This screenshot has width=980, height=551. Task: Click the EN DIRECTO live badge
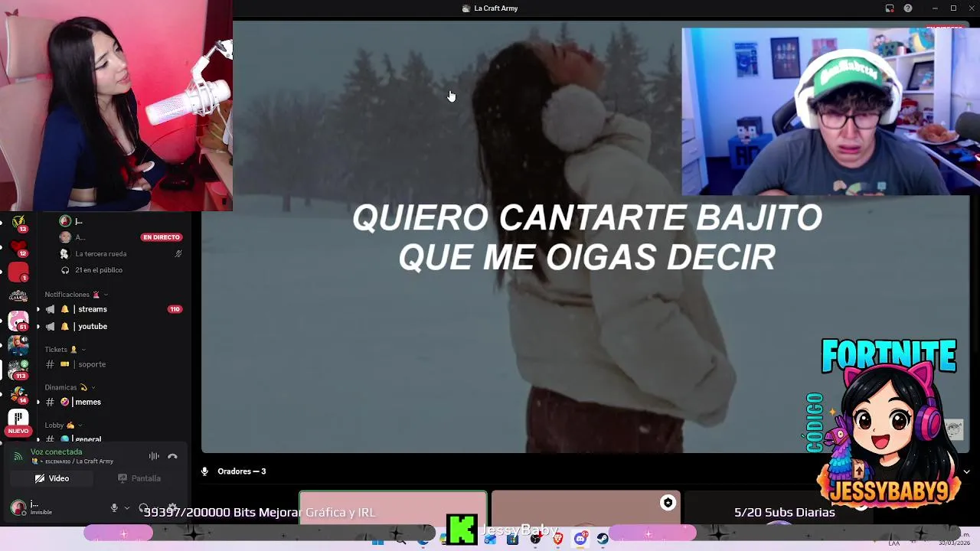pyautogui.click(x=162, y=237)
